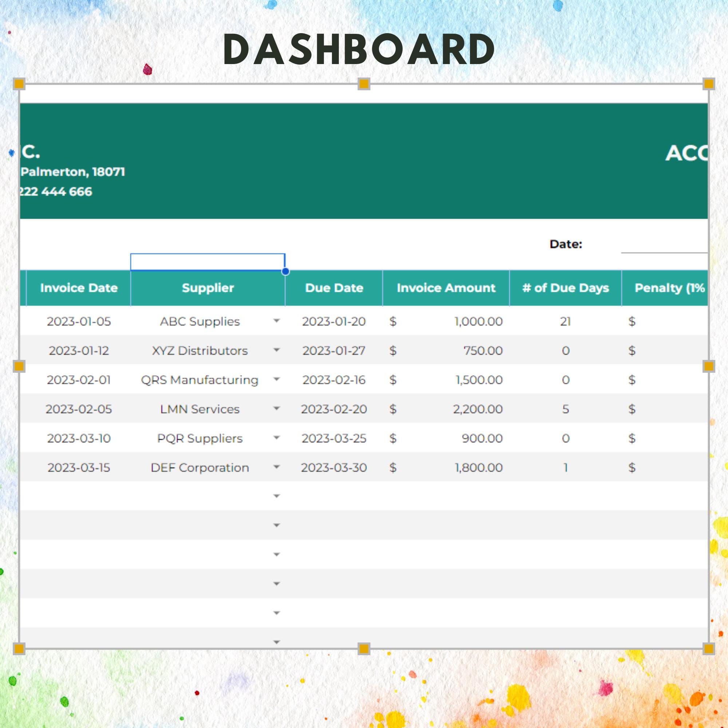728x728 pixels.
Task: Open the LMN Services dropdown arrow
Action: click(277, 408)
